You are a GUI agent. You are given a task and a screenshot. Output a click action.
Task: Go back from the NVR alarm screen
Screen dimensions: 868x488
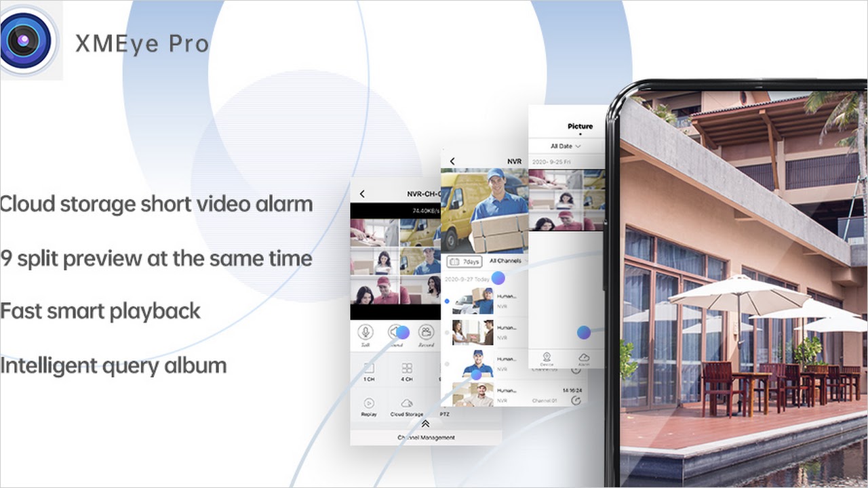point(452,161)
